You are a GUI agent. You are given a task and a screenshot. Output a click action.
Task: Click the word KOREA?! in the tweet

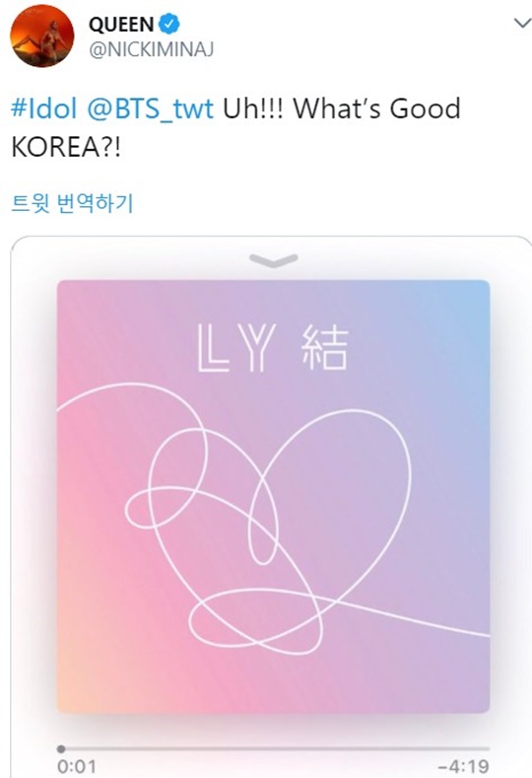coord(65,147)
